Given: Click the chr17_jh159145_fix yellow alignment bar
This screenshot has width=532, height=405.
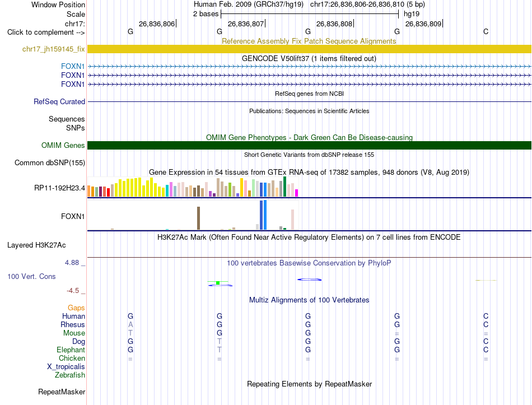Looking at the screenshot, I should (309, 49).
